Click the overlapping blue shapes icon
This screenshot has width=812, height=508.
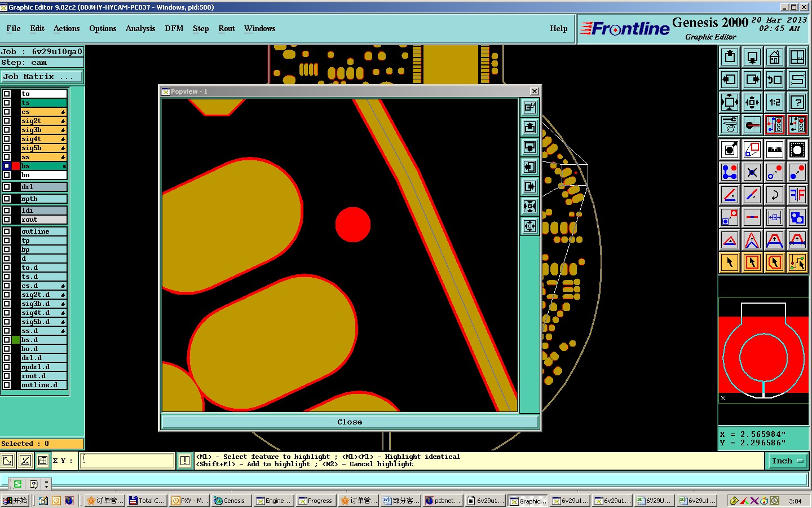797,217
